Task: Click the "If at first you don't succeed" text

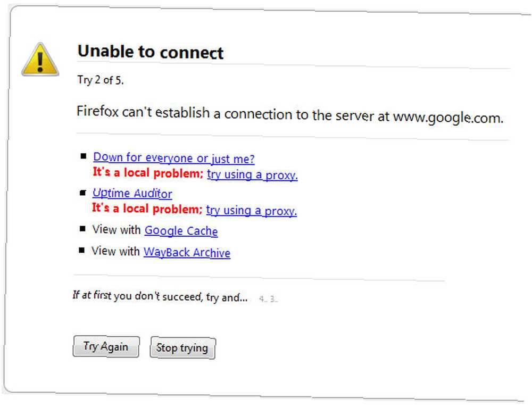Action: click(160, 296)
